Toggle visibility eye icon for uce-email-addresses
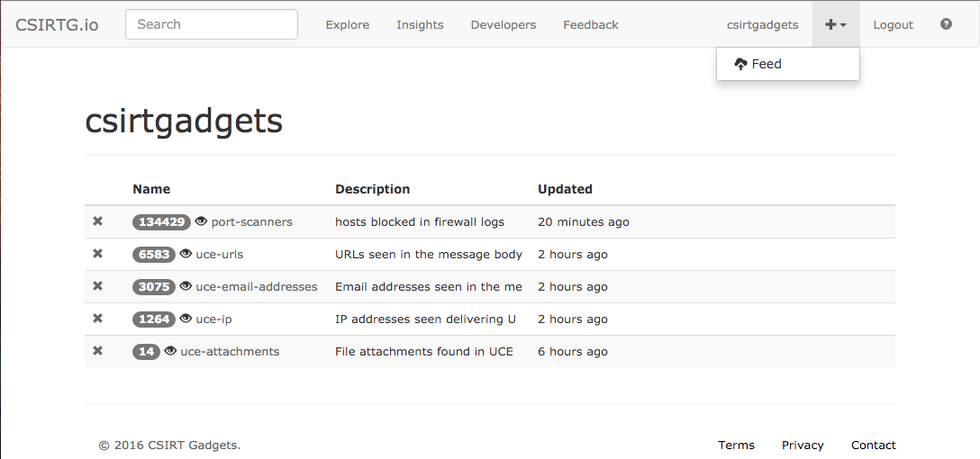The image size is (980, 459). [x=186, y=286]
